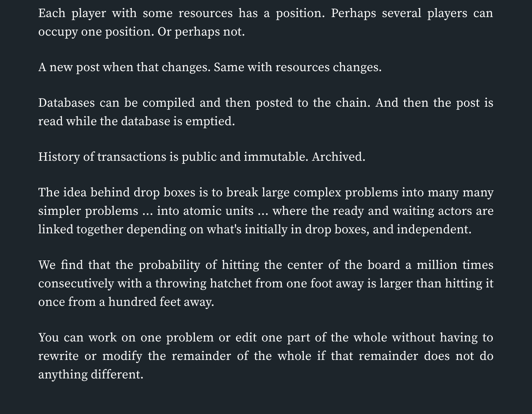Click the paragraph starting "Each player with"
This screenshot has width=532, height=414.
[x=266, y=22]
